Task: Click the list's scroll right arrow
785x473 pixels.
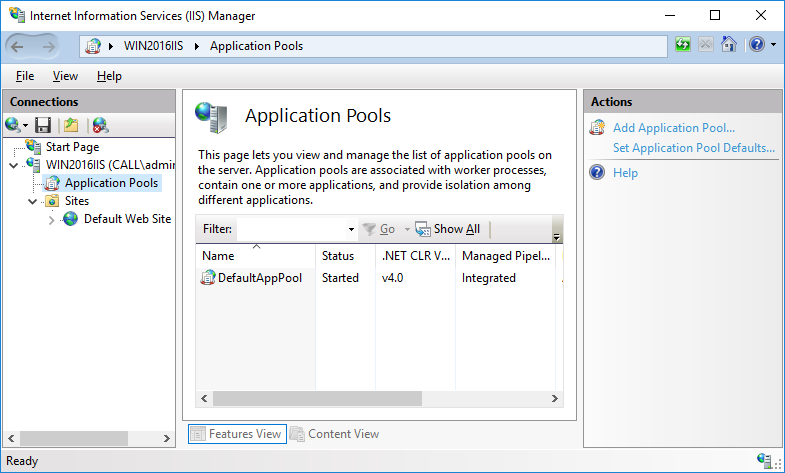Action: (555, 398)
